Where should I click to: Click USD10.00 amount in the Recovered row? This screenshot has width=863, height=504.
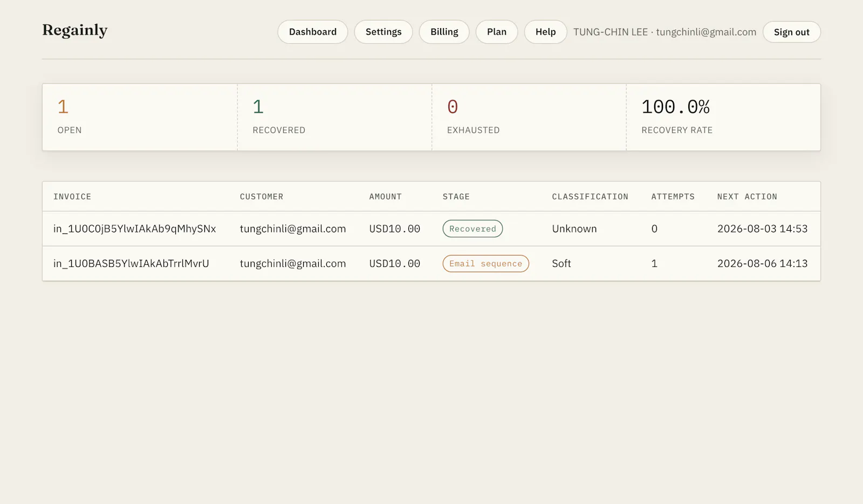pos(395,229)
